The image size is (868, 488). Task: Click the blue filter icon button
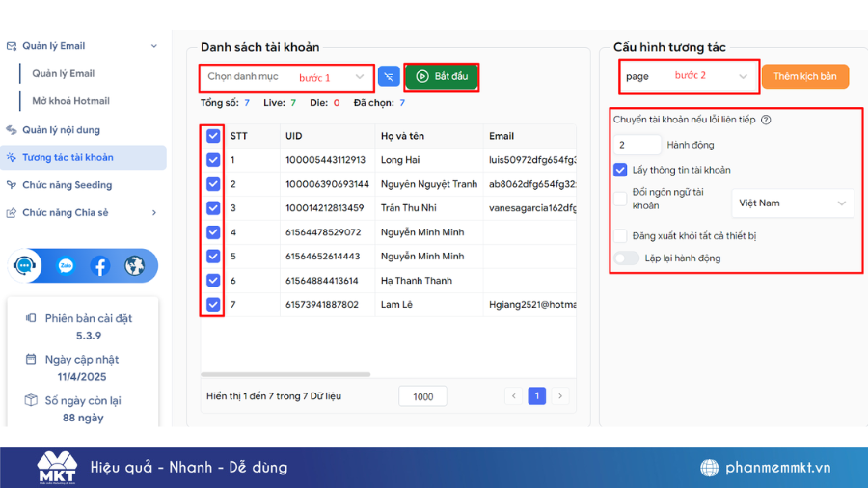(x=390, y=76)
